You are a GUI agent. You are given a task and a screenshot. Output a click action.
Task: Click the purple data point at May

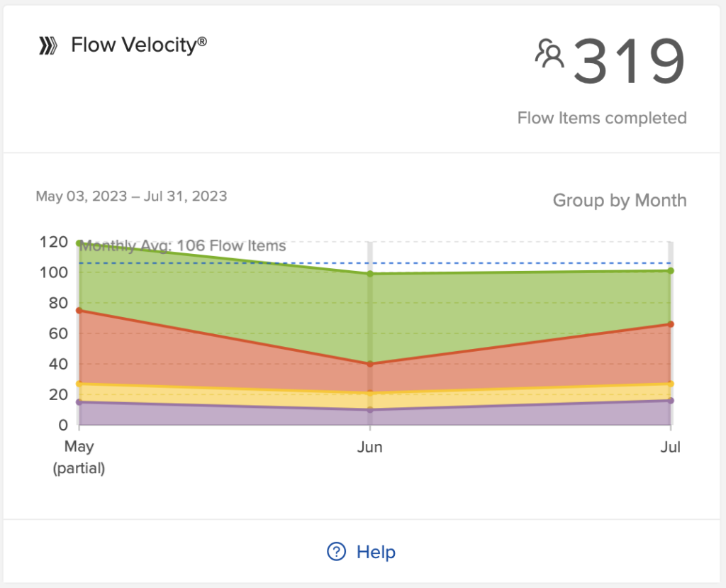pyautogui.click(x=79, y=402)
